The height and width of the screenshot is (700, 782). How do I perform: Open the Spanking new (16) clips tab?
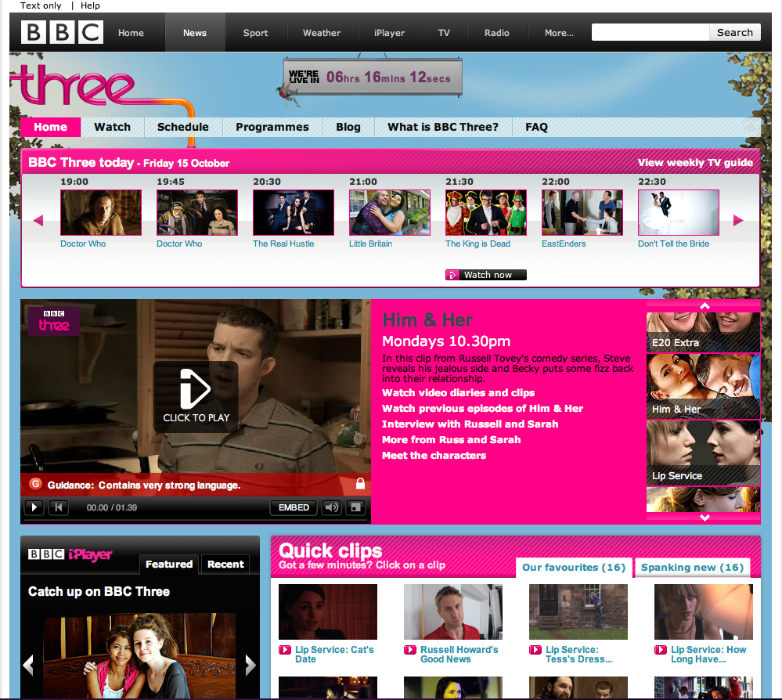(692, 567)
